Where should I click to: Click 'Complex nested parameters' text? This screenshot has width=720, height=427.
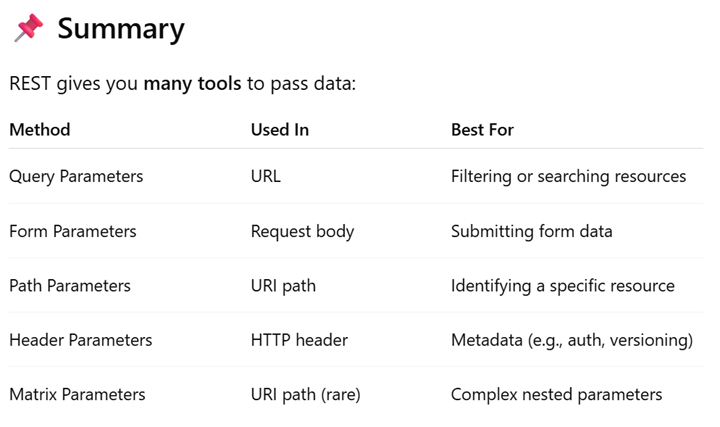click(557, 395)
